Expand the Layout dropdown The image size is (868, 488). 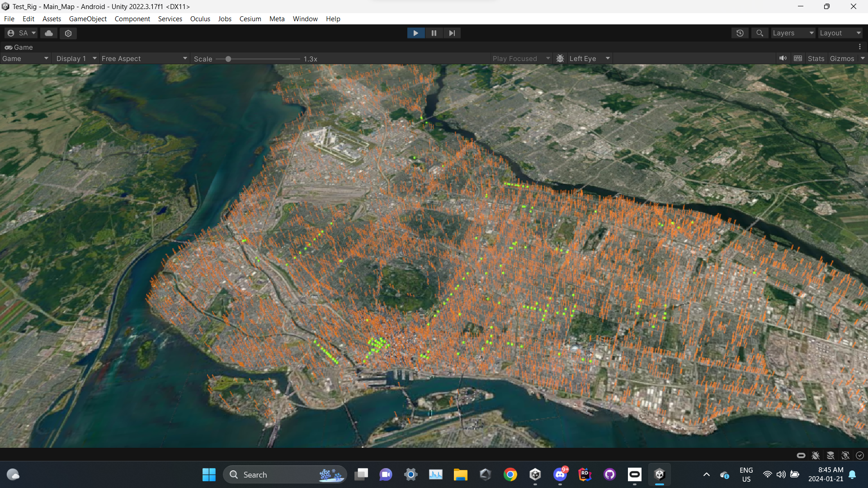click(x=840, y=33)
